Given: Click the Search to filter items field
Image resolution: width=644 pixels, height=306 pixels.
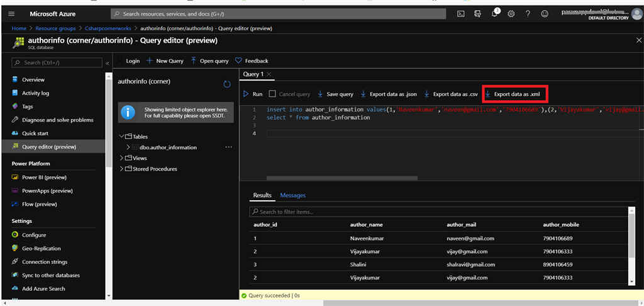Looking at the screenshot, I should tap(439, 212).
